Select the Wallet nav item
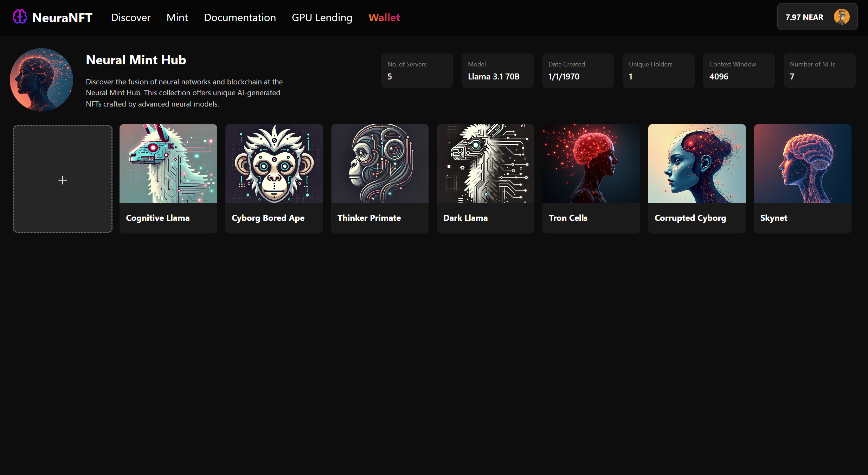 (384, 18)
